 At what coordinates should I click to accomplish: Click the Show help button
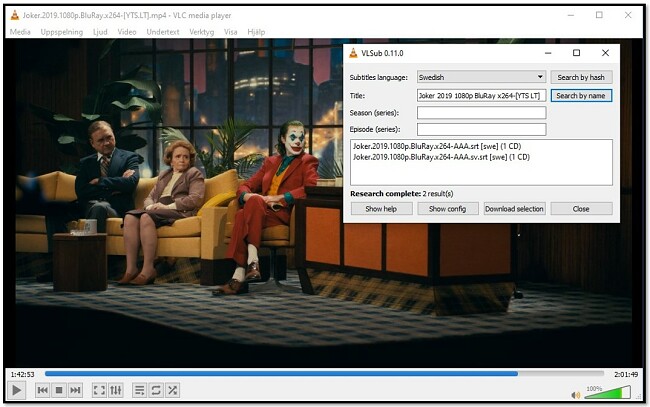381,209
